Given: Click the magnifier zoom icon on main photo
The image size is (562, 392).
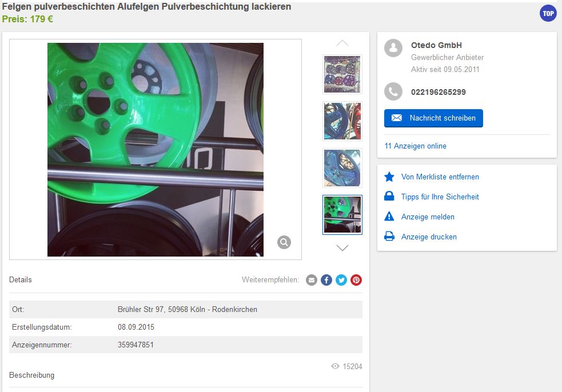Looking at the screenshot, I should coord(284,242).
